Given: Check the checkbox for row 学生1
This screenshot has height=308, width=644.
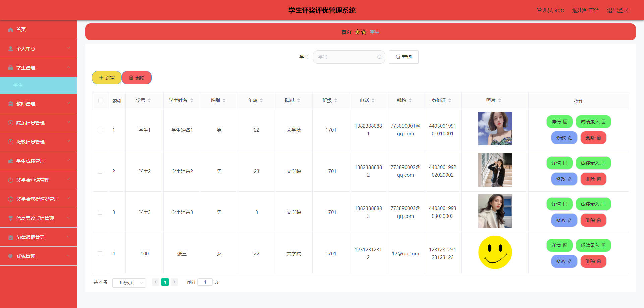Looking at the screenshot, I should (x=100, y=130).
